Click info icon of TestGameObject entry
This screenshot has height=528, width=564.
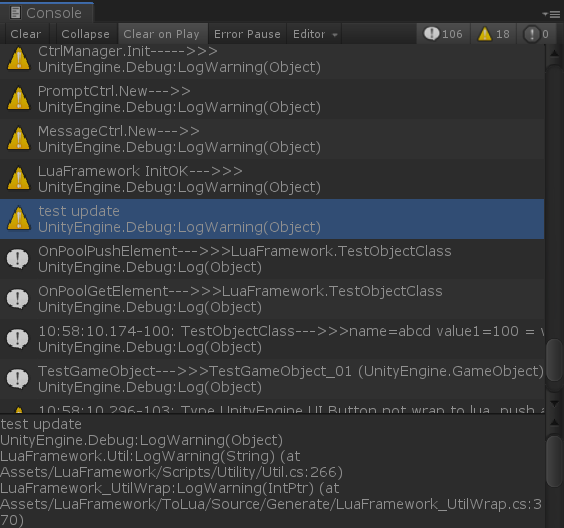click(18, 378)
